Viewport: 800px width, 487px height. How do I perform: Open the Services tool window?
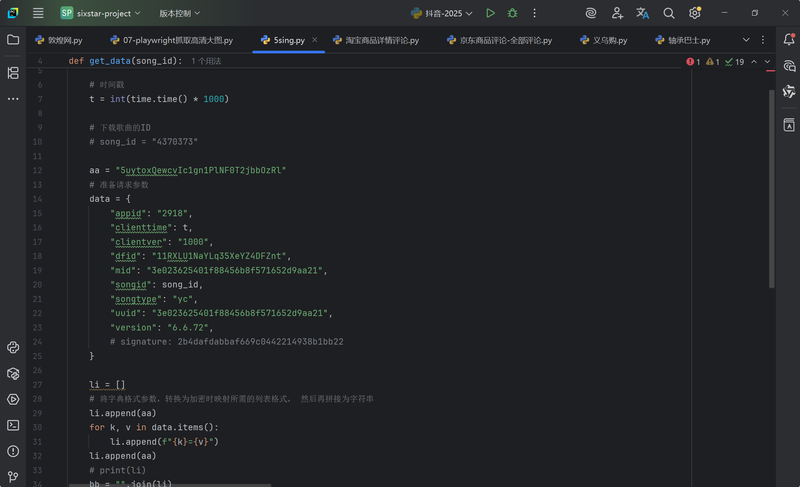pos(13,399)
